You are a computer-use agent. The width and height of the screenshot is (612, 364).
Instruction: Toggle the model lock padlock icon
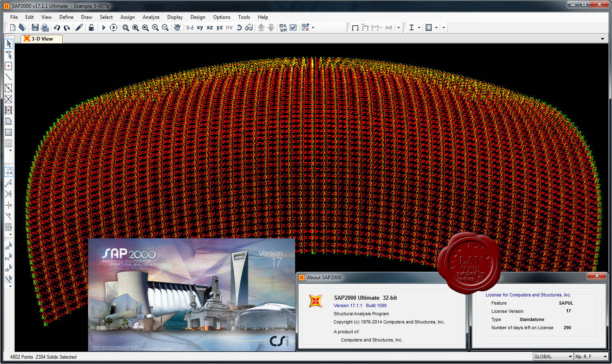pyautogui.click(x=91, y=27)
